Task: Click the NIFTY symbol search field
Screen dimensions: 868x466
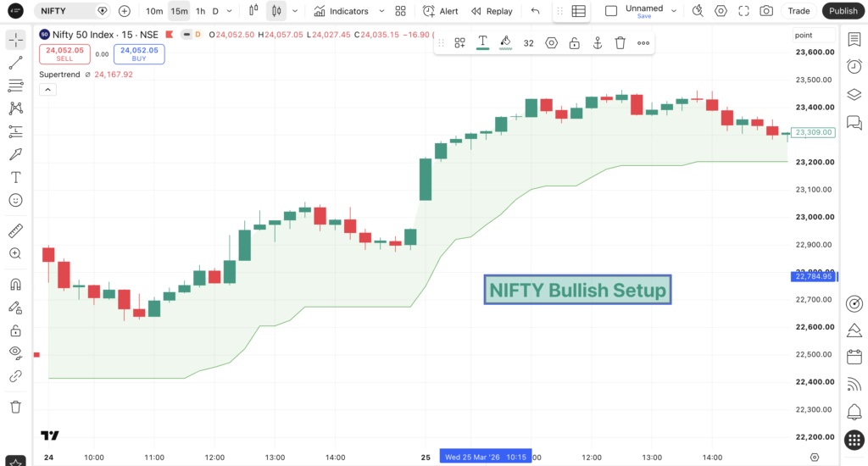Action: point(71,11)
